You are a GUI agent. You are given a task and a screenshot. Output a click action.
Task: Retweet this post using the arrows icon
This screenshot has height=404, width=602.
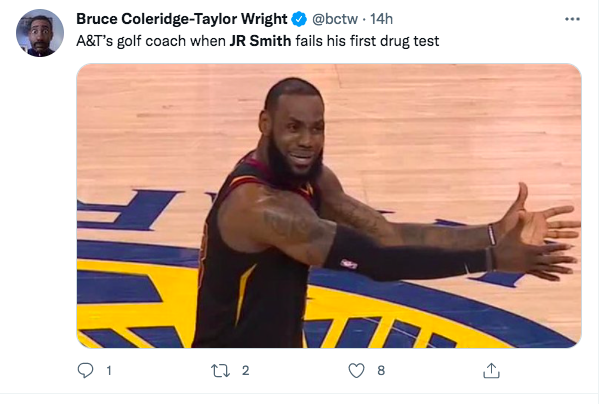220,371
